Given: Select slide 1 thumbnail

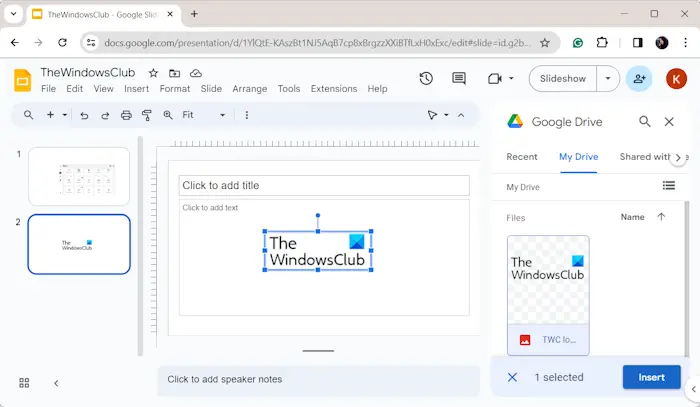Looking at the screenshot, I should (x=79, y=176).
